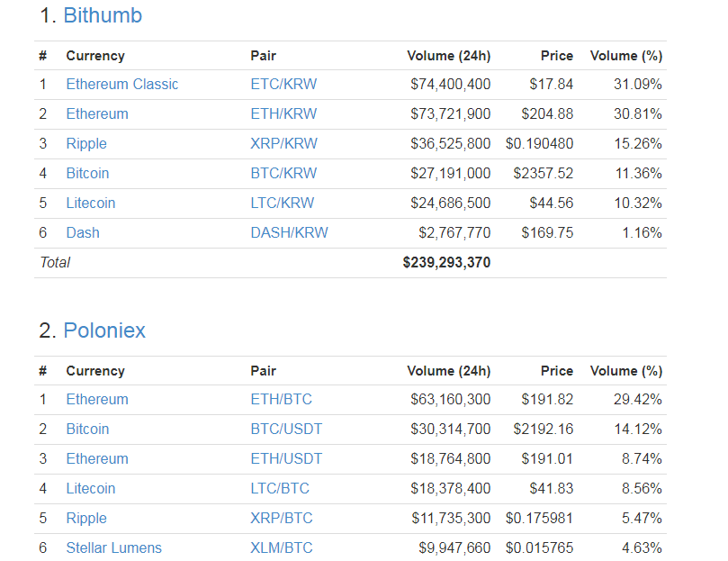Open the Bithumb exchange heading link
The image size is (728, 561).
(x=103, y=15)
